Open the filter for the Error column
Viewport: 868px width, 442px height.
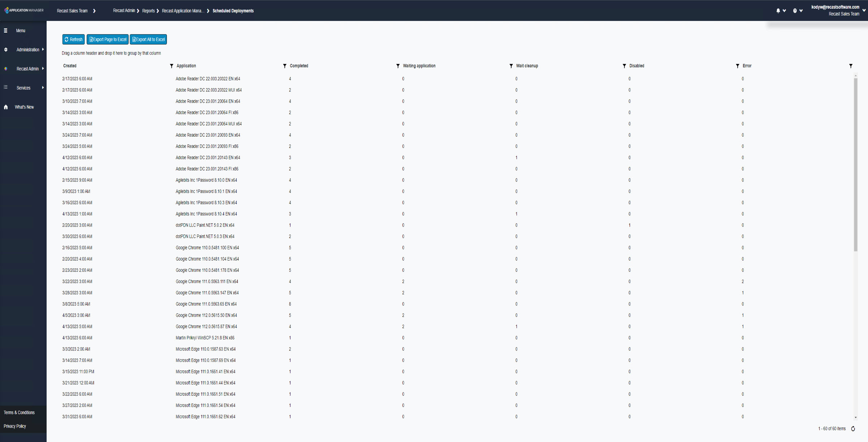click(737, 66)
